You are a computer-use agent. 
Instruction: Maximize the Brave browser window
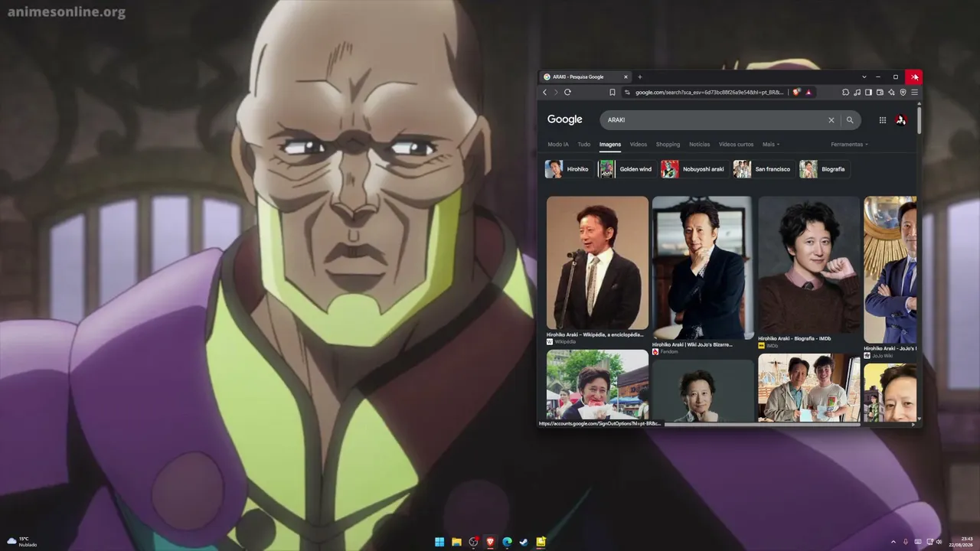coord(896,77)
